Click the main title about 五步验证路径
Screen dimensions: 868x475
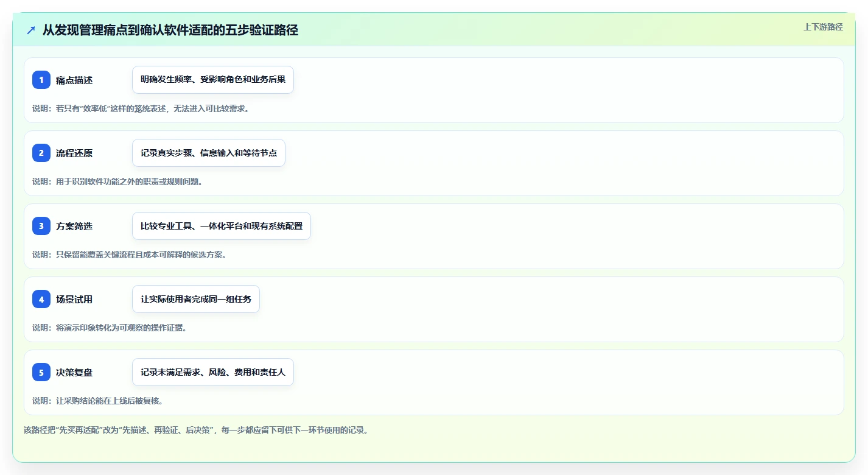point(170,30)
